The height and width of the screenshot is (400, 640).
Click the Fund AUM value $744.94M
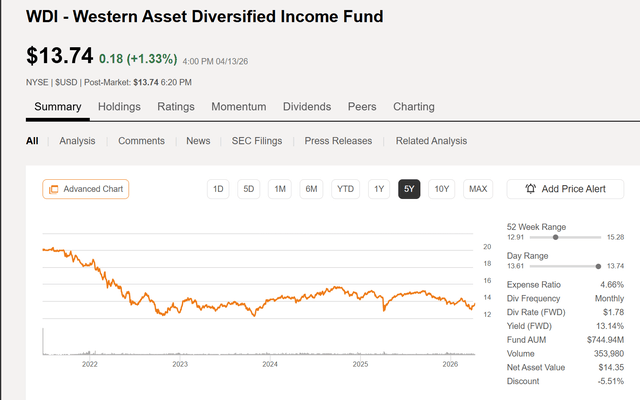pyautogui.click(x=605, y=340)
